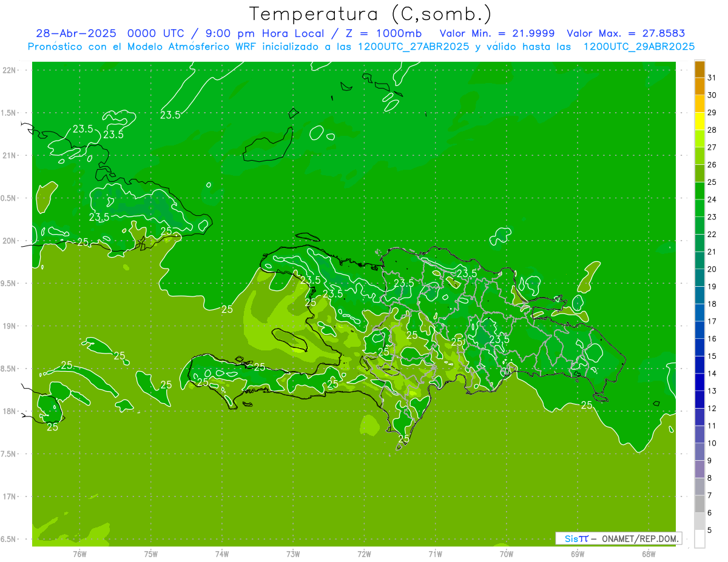Click the legend value 24
728x562 pixels.
tap(712, 199)
